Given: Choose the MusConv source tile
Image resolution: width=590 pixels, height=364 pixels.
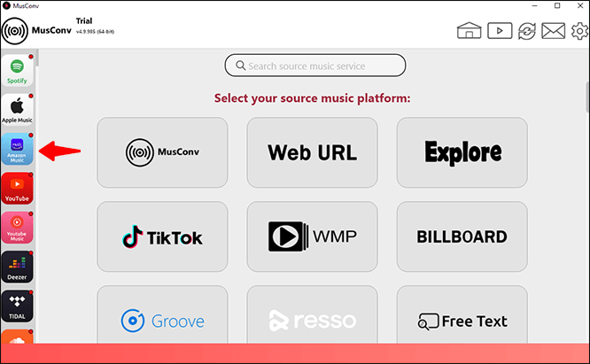Looking at the screenshot, I should pos(162,152).
